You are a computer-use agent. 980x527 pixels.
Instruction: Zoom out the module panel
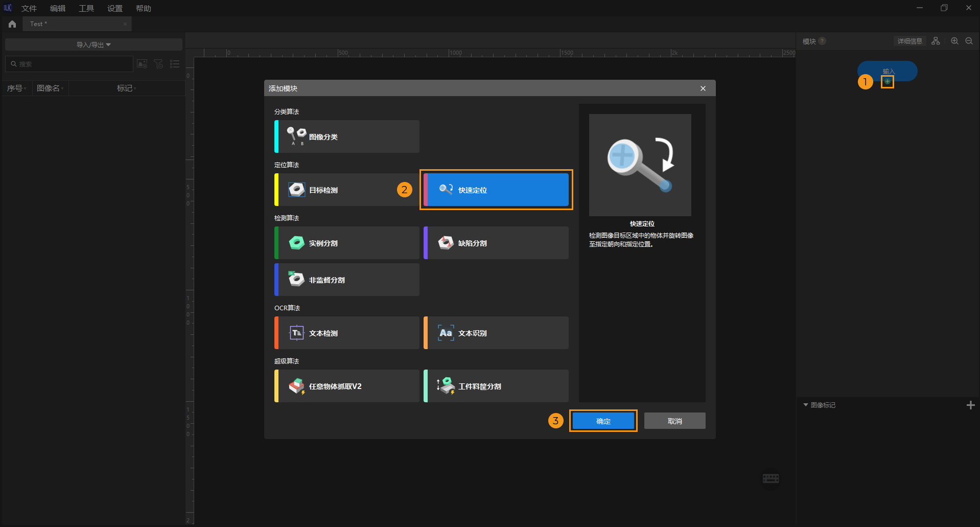pos(969,41)
